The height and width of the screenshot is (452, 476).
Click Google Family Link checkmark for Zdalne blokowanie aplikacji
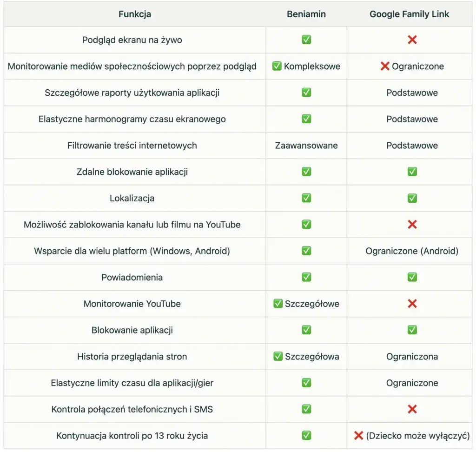[x=412, y=172]
